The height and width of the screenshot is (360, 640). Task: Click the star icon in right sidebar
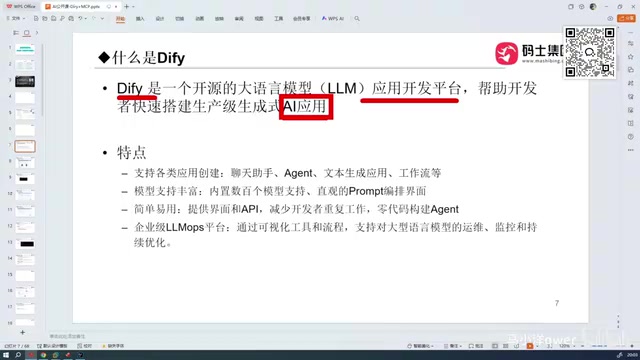[x=631, y=56]
